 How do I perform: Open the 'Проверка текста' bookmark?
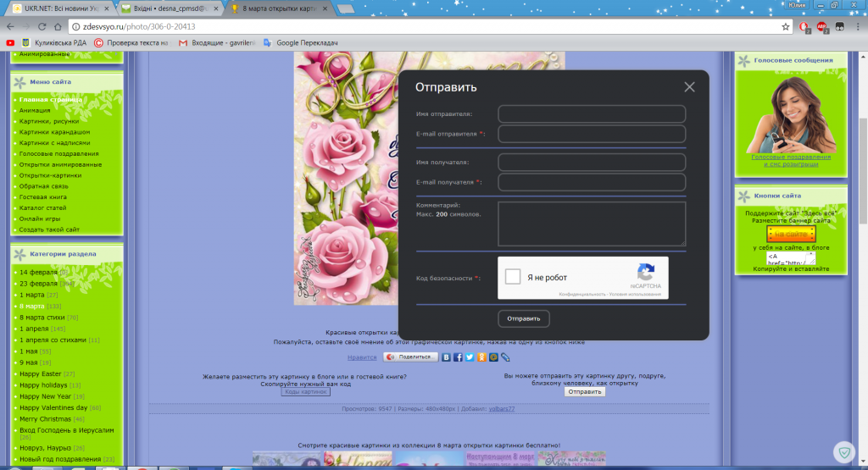pyautogui.click(x=131, y=42)
